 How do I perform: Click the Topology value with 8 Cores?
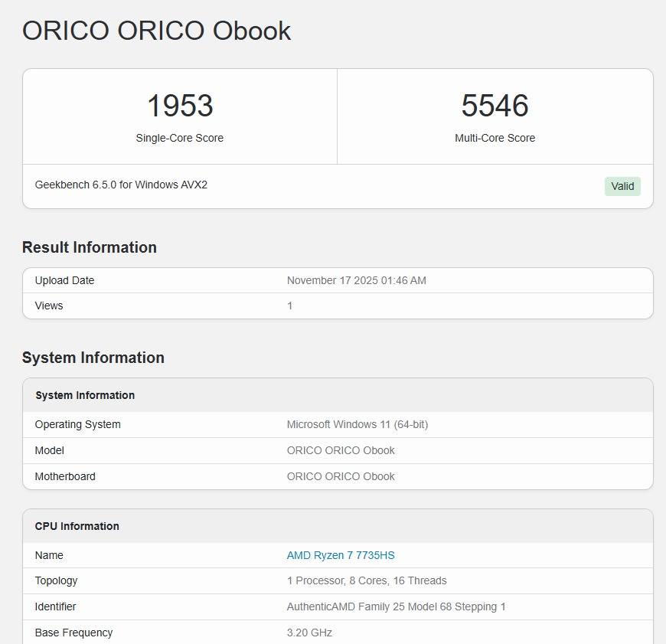(367, 580)
